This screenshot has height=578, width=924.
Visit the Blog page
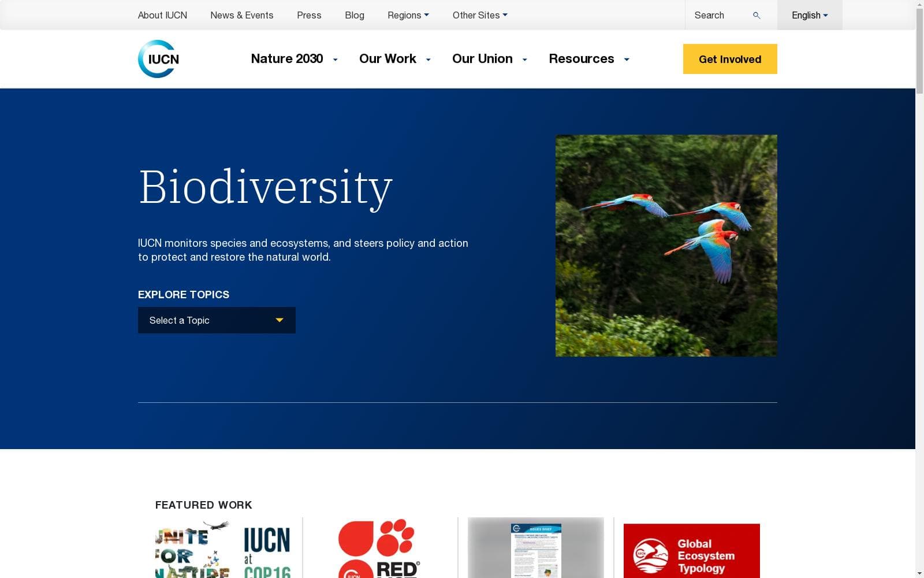coord(355,15)
